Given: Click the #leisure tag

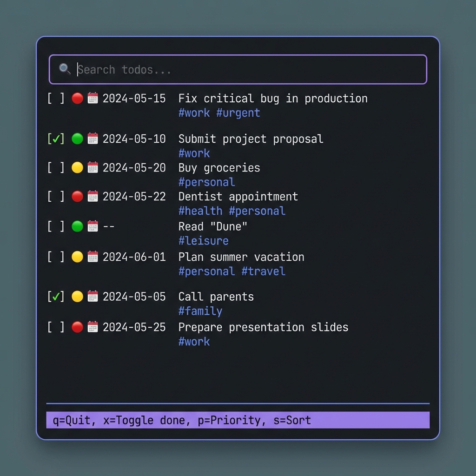Looking at the screenshot, I should 204,241.
